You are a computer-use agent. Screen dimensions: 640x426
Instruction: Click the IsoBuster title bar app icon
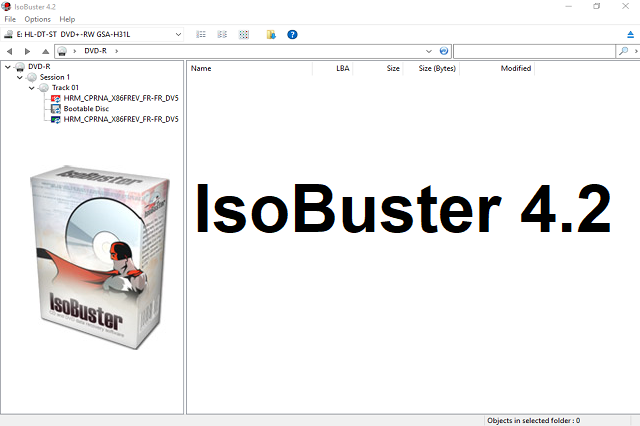click(x=6, y=6)
